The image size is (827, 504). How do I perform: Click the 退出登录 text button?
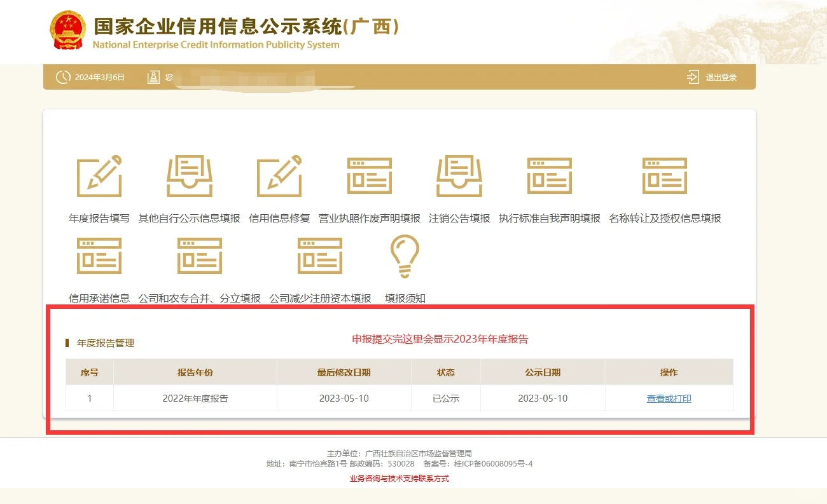click(721, 78)
